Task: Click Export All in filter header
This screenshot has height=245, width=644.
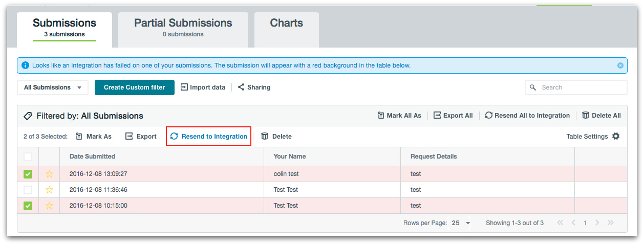Action: pos(453,116)
